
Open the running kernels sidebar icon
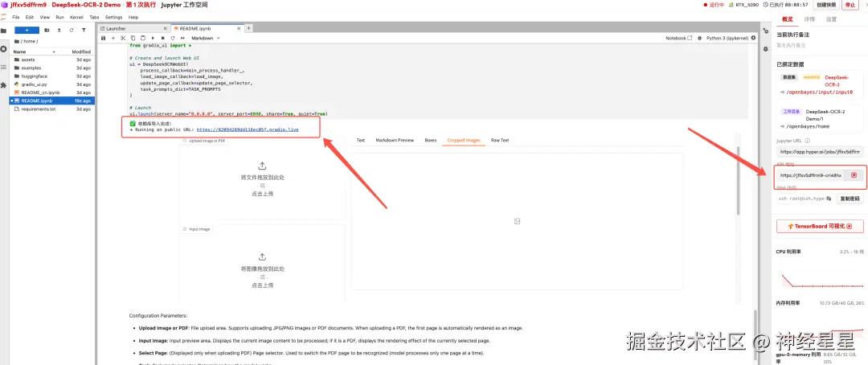tap(3, 49)
